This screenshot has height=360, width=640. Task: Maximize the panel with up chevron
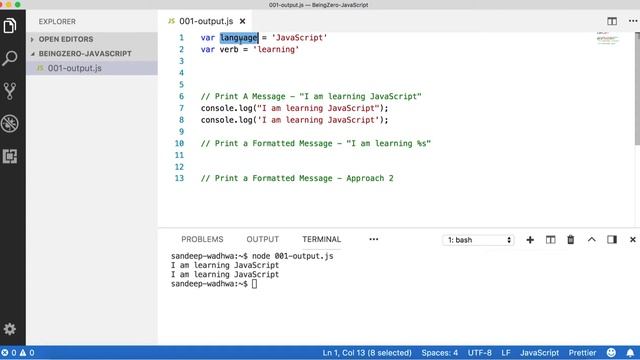pos(591,240)
